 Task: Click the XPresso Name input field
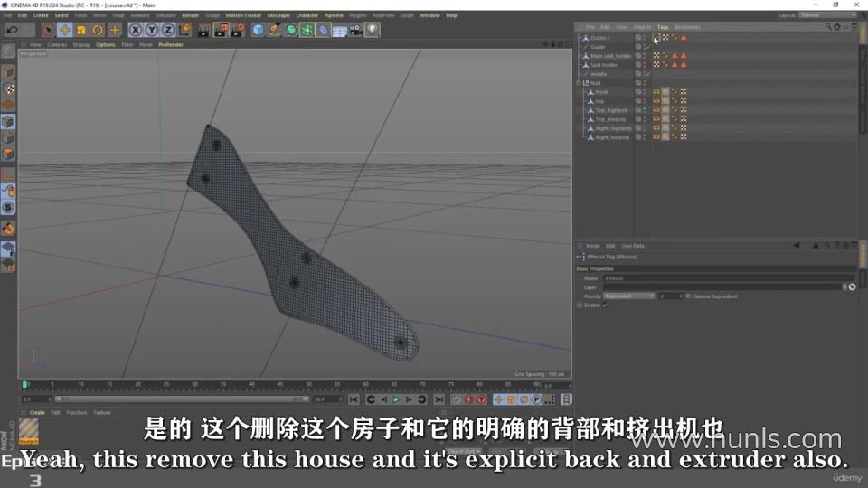point(729,278)
